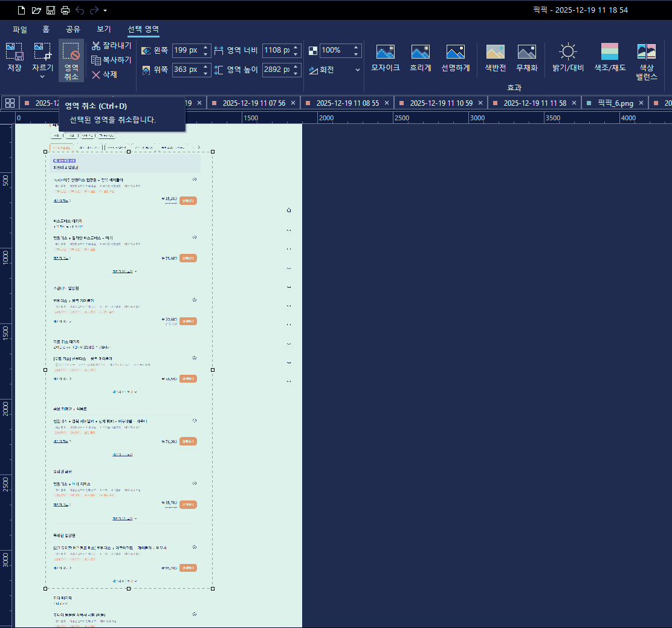Viewport: 672px width, 628px height.
Task: Expand the 회전 dropdown chevron
Action: tap(358, 70)
